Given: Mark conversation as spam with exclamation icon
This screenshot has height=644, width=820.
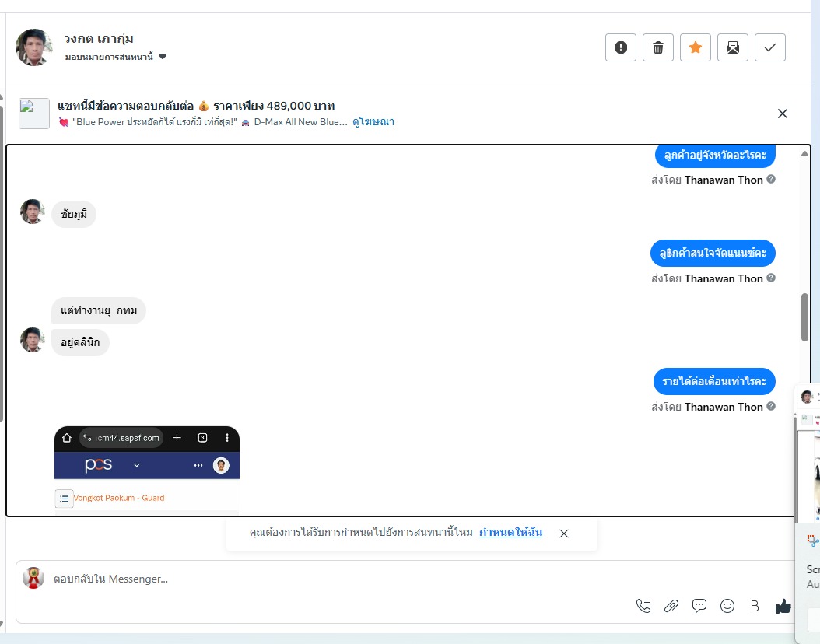Looking at the screenshot, I should click(x=621, y=47).
